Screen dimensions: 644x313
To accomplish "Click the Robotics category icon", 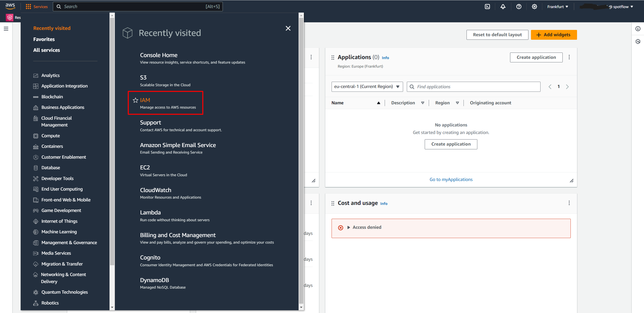I will coord(36,303).
